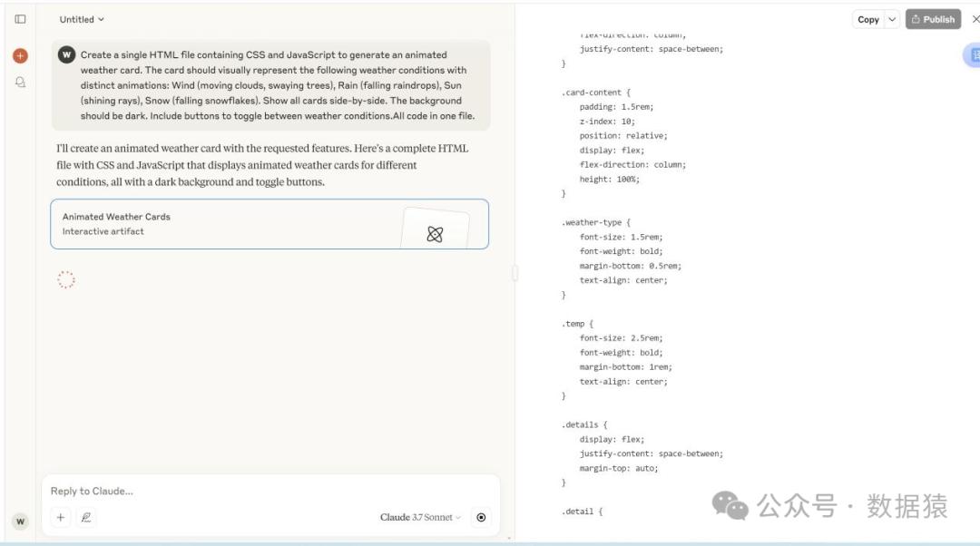Select the user message avatar W
The width and height of the screenshot is (980, 546).
point(66,55)
